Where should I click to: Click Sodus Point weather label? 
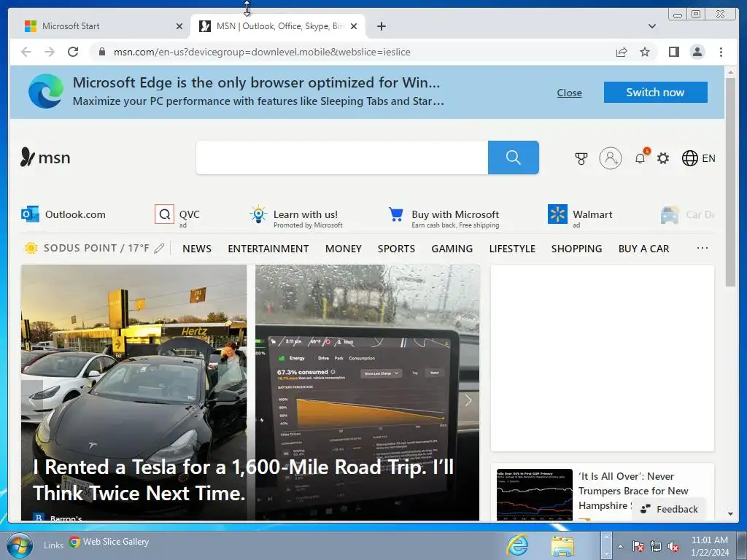pos(96,248)
